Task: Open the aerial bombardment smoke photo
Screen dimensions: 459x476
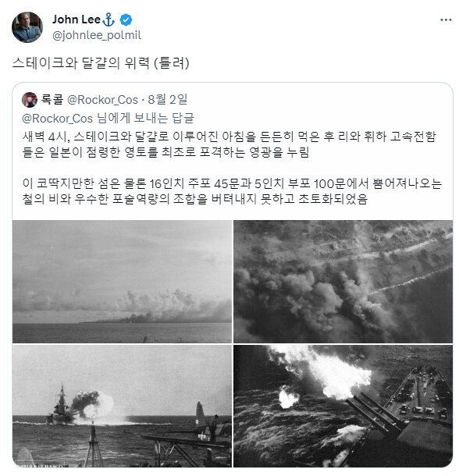Action: (343, 282)
